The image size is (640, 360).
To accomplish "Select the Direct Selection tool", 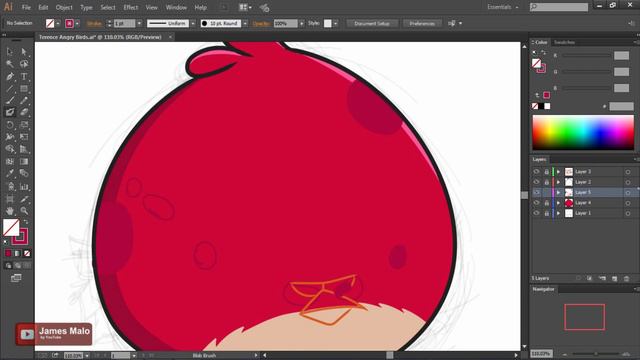I will pos(24,52).
